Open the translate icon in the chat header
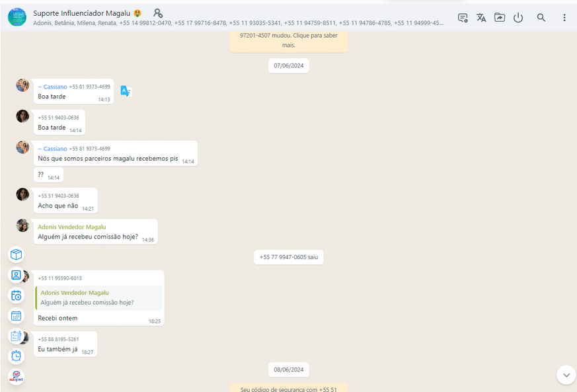 tap(481, 18)
